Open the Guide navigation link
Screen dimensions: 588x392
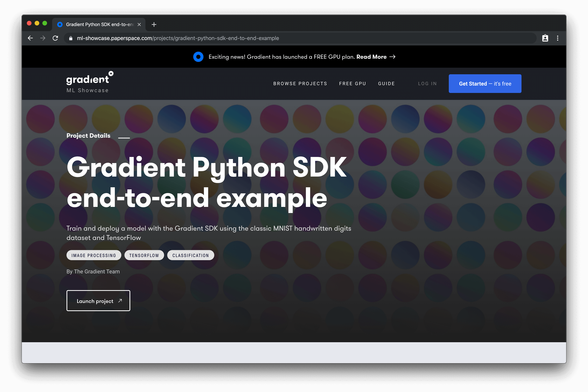(386, 83)
